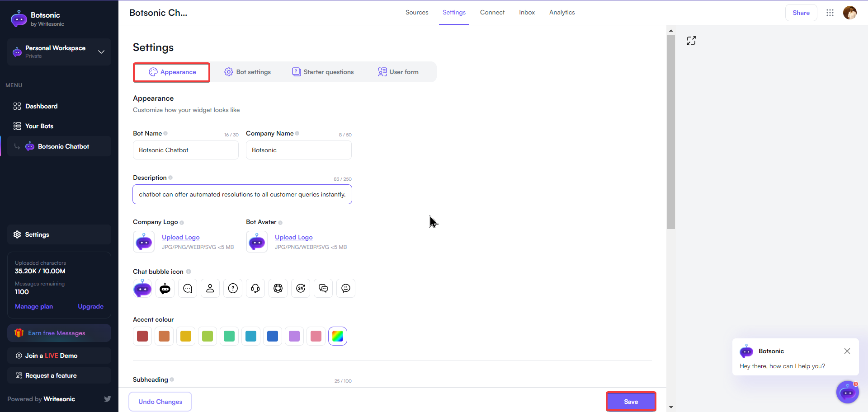The image size is (868, 412).
Task: Open the Inbox tab
Action: click(x=527, y=12)
